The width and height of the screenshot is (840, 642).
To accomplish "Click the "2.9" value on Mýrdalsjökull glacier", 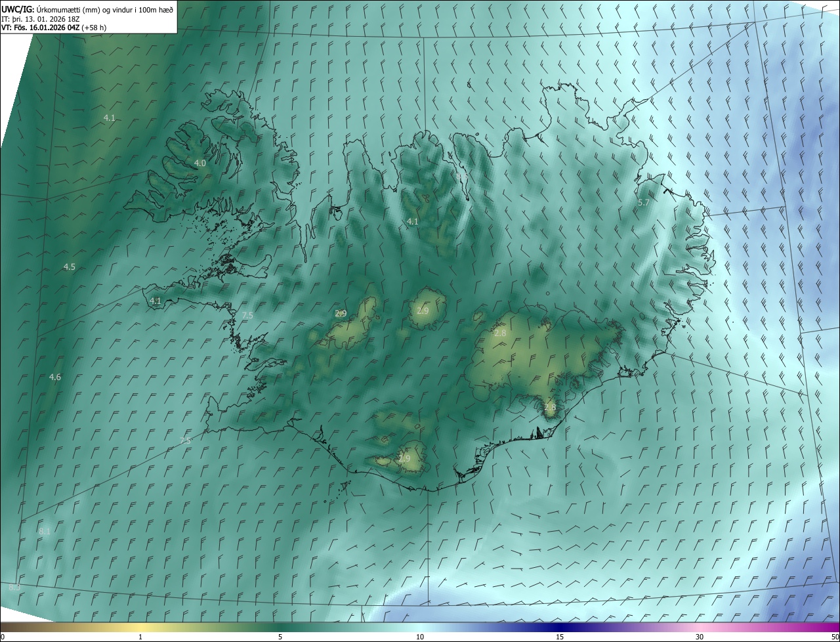I will click(404, 458).
